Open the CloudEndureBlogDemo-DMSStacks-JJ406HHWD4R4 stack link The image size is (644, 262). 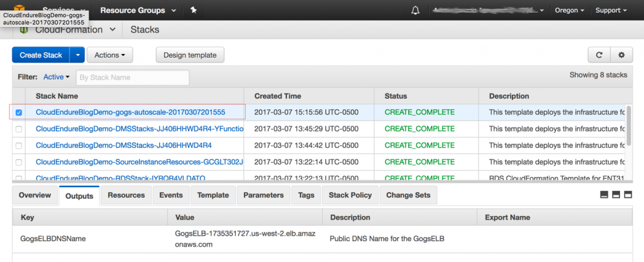(124, 145)
